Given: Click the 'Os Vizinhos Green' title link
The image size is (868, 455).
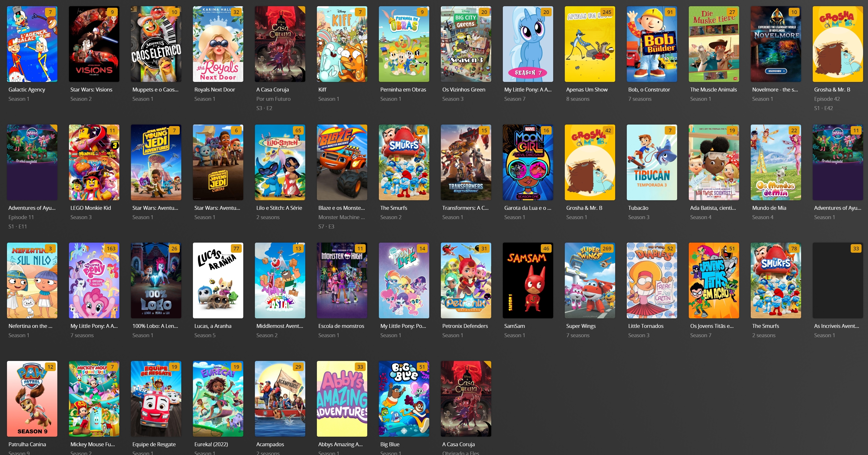Looking at the screenshot, I should pyautogui.click(x=464, y=90).
